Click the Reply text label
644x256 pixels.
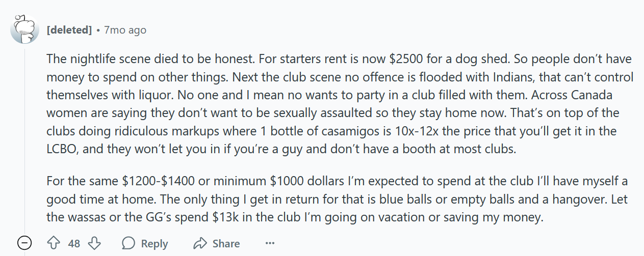(x=154, y=244)
